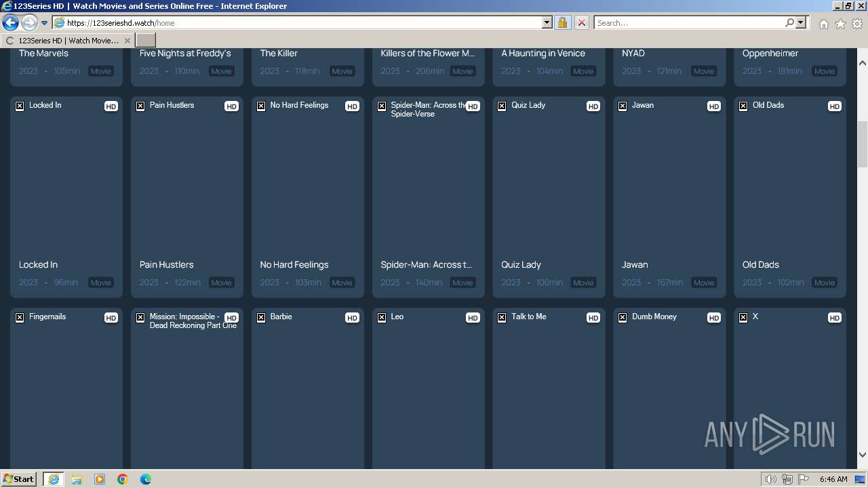This screenshot has height=488, width=868.
Task: Open the security lock report icon
Action: click(562, 23)
